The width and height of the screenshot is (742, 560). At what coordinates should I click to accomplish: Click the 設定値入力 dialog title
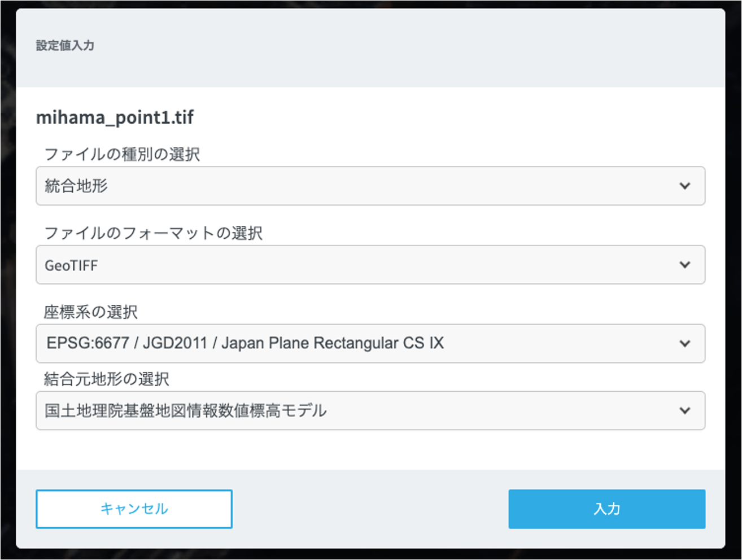(64, 46)
